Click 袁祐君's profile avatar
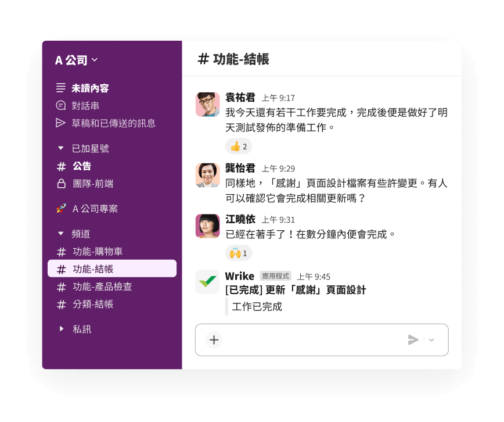 (208, 104)
